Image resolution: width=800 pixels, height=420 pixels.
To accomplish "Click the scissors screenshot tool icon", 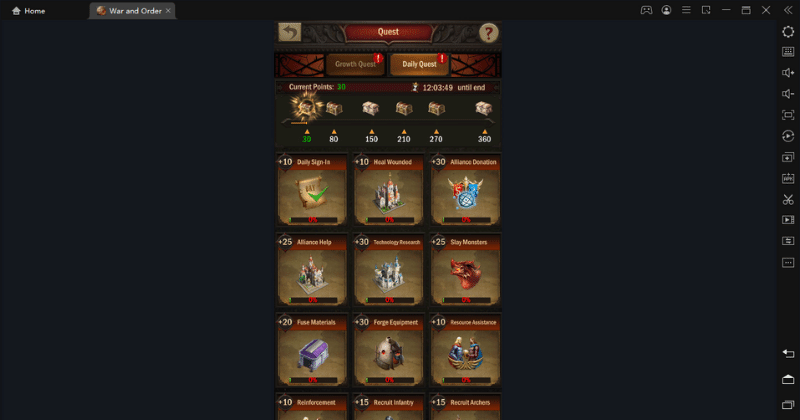I will tap(788, 200).
